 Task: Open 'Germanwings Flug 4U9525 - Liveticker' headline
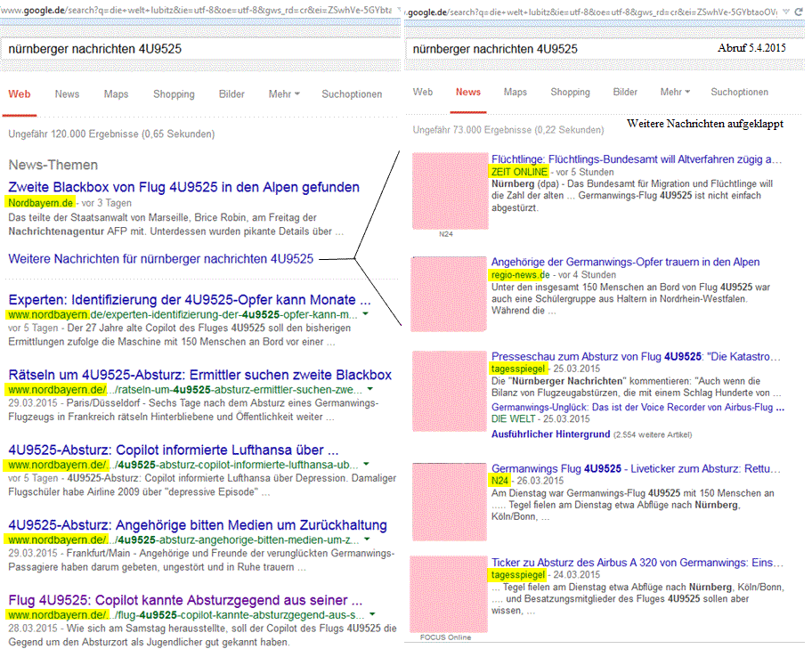pyautogui.click(x=636, y=469)
